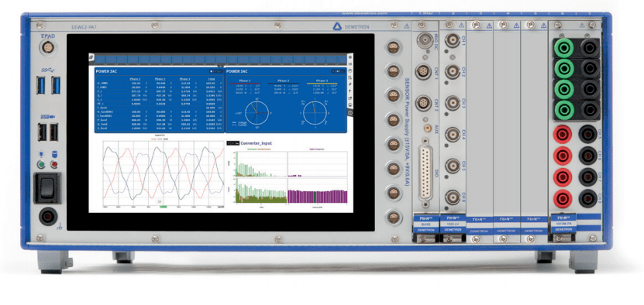The image size is (644, 305).
Task: Select the Phase 3 yellow-underlined heading
Action: click(322, 81)
